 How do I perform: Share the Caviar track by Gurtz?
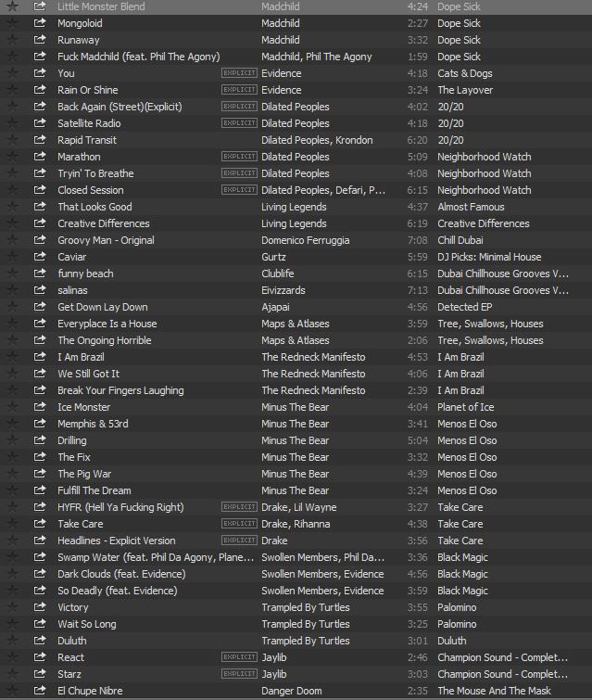(x=40, y=257)
